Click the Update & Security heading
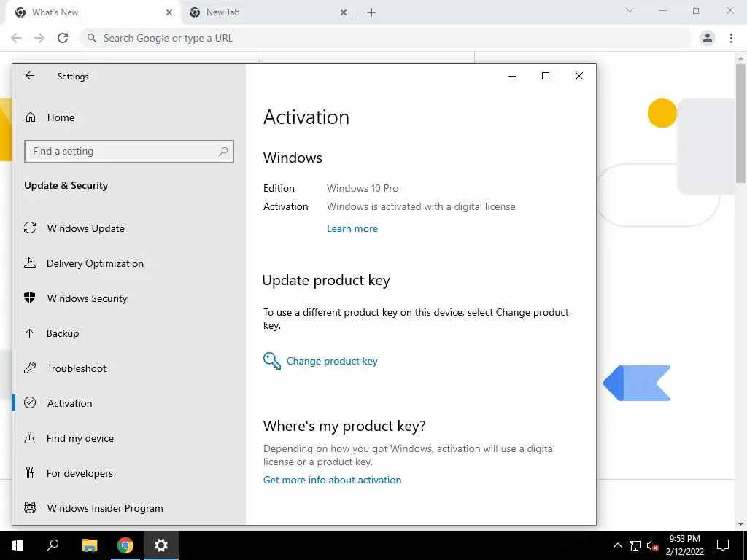Image resolution: width=747 pixels, height=560 pixels. [66, 185]
